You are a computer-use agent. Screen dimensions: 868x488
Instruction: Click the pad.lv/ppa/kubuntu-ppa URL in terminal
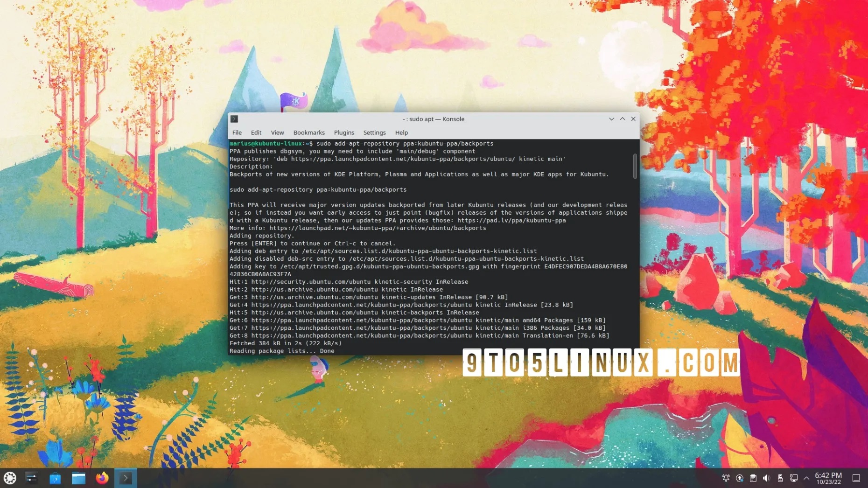(x=511, y=220)
